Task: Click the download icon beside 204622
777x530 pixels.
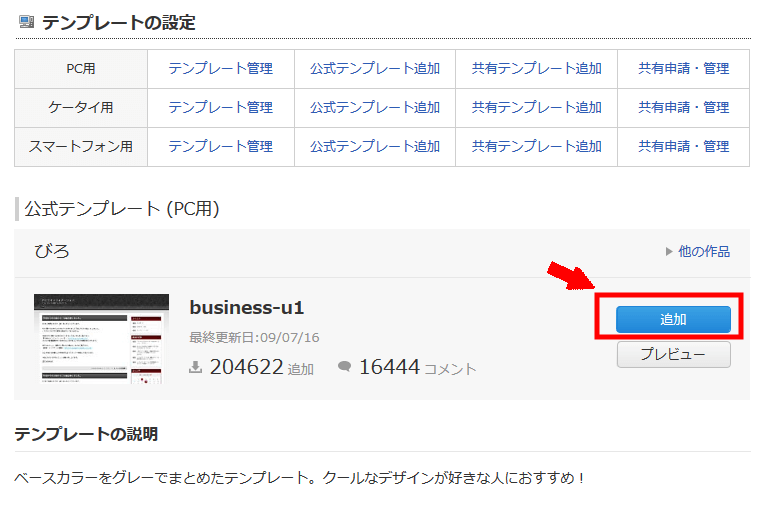Action: tap(196, 367)
